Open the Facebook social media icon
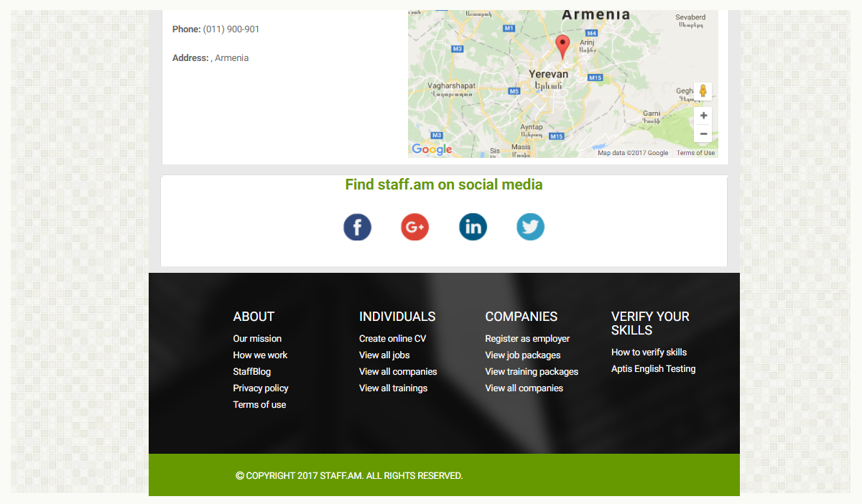Image resolution: width=862 pixels, height=504 pixels. click(x=357, y=227)
